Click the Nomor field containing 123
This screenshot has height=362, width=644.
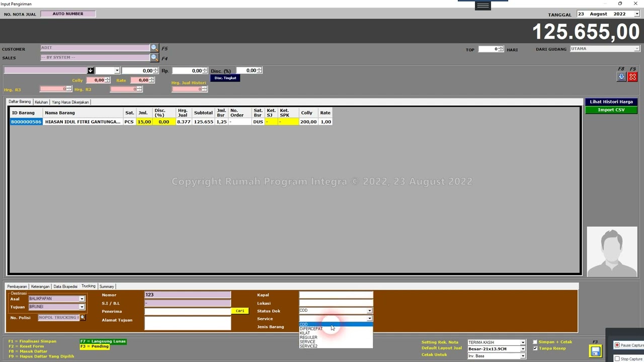[x=188, y=295]
